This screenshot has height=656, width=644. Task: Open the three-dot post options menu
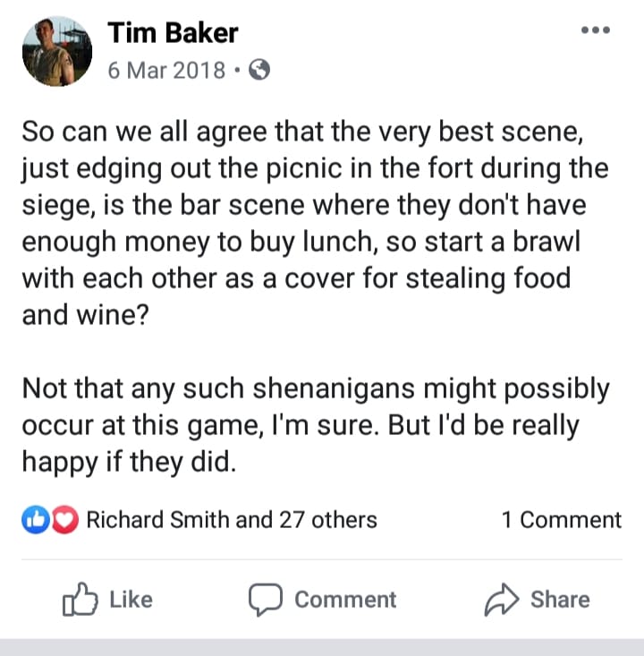tap(595, 30)
